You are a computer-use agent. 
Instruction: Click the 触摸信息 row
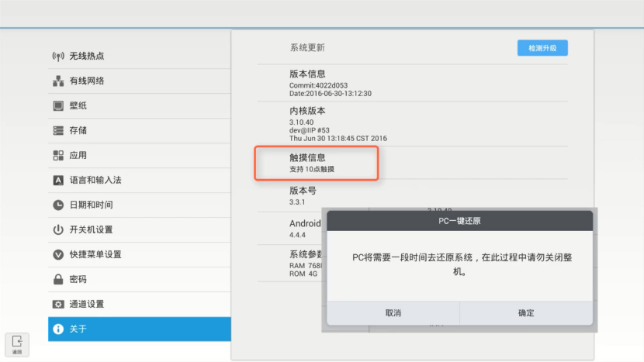(412, 163)
